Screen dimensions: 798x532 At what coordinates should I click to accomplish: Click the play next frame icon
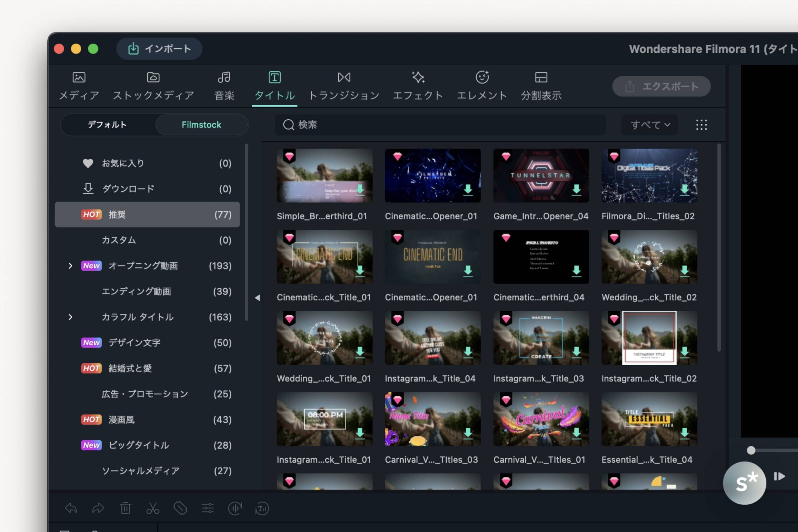point(779,476)
